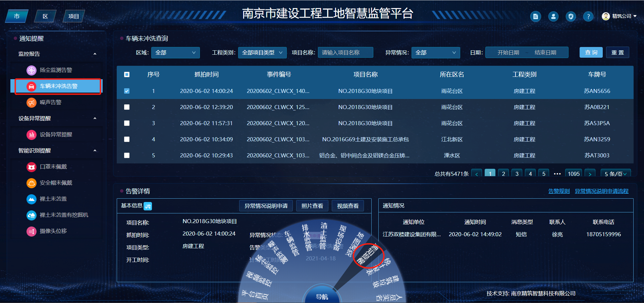Select 车辆监管 in the radial navigation menu
644x303 pixels.
pyautogui.click(x=291, y=243)
